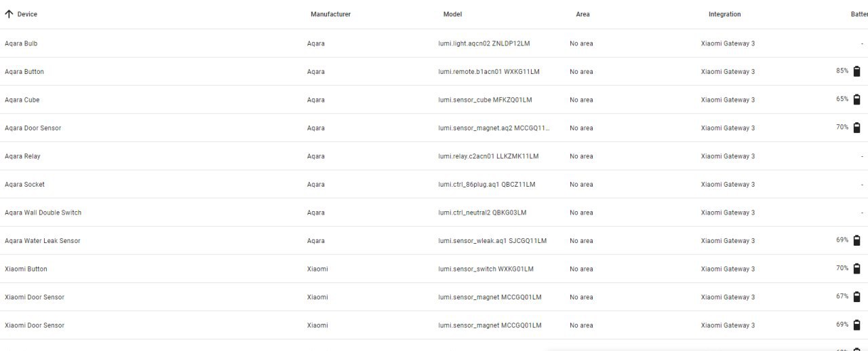Click battery icon in Aqara Cube row
The image size is (868, 351).
[856, 99]
